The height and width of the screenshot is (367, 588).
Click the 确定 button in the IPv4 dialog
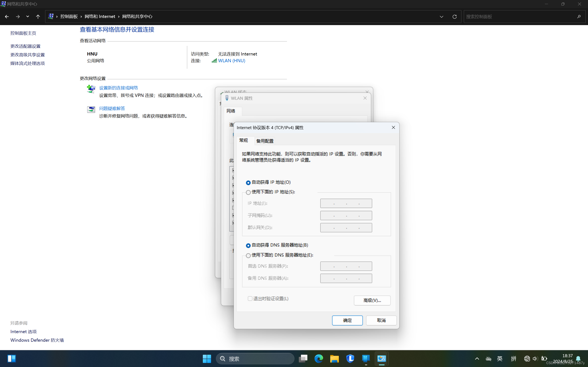pos(347,320)
